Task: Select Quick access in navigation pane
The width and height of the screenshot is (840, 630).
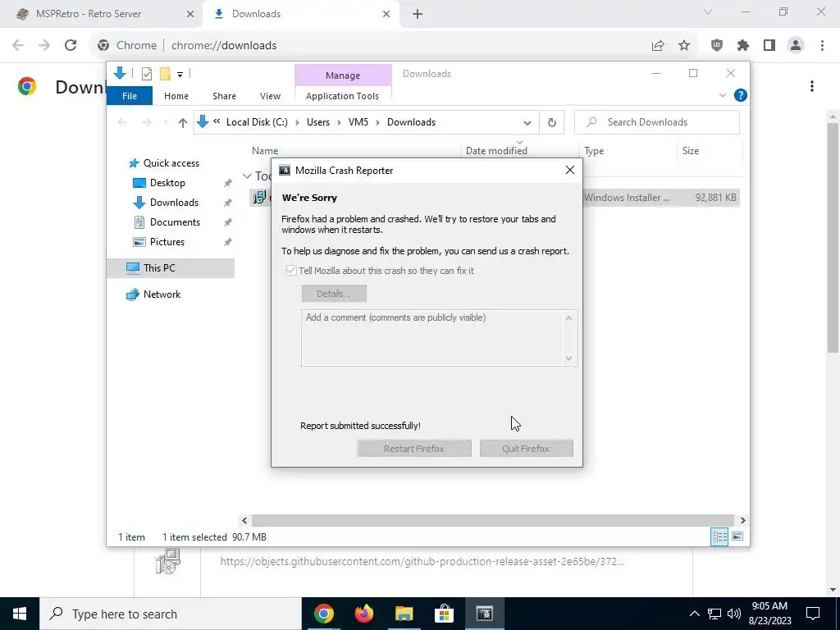Action: pyautogui.click(x=171, y=163)
